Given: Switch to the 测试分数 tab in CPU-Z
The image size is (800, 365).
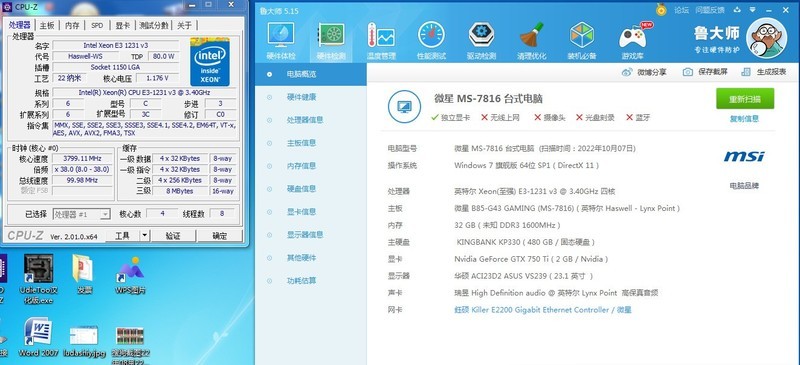Looking at the screenshot, I should pos(154,25).
